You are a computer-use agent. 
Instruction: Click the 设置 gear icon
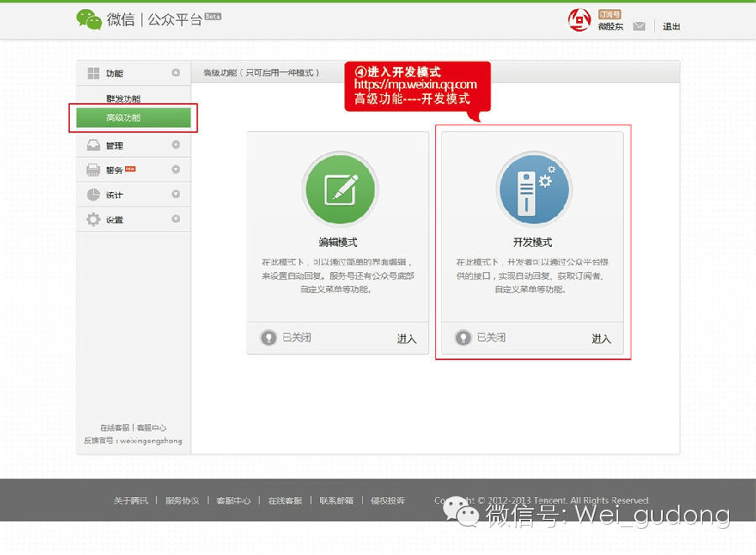(x=93, y=220)
